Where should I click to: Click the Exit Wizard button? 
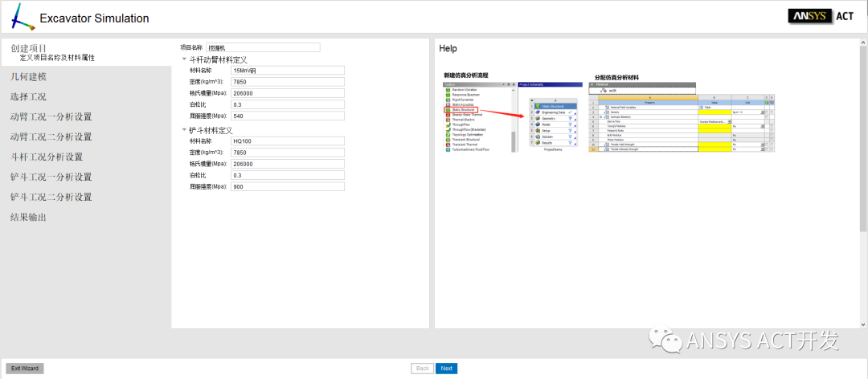[25, 369]
